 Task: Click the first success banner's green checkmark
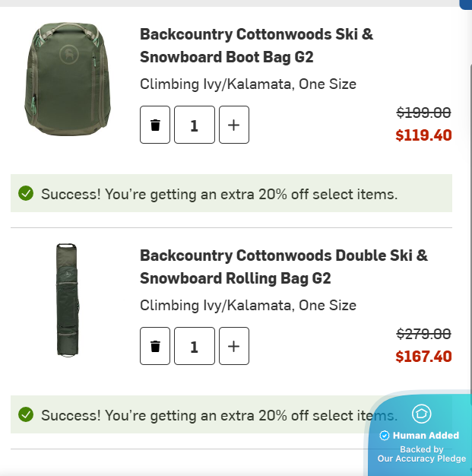pyautogui.click(x=26, y=194)
